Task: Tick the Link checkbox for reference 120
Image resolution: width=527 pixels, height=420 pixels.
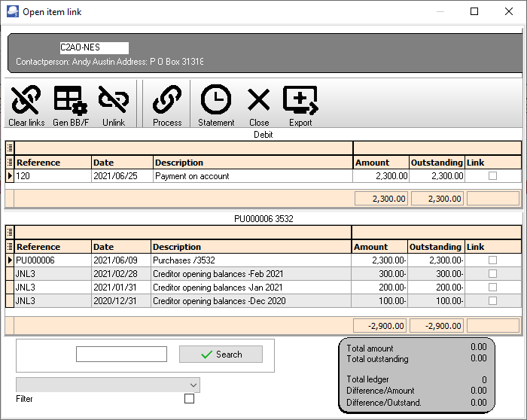Action: click(x=492, y=176)
